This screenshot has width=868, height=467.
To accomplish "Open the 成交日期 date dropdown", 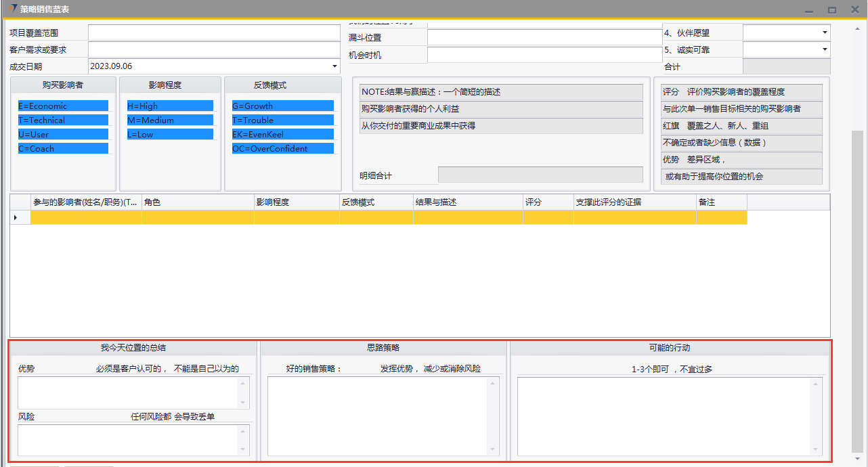I will pos(334,66).
